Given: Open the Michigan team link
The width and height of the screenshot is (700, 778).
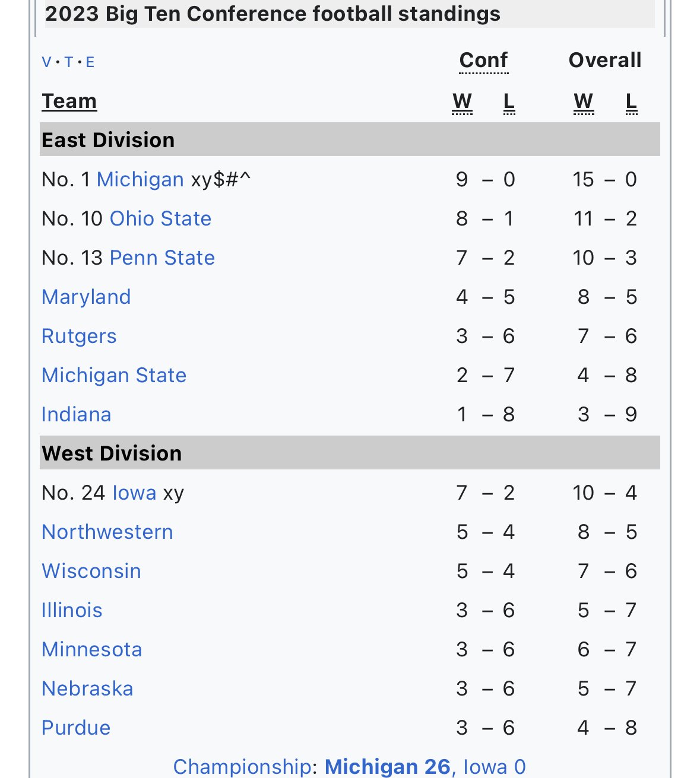Looking at the screenshot, I should tap(140, 179).
